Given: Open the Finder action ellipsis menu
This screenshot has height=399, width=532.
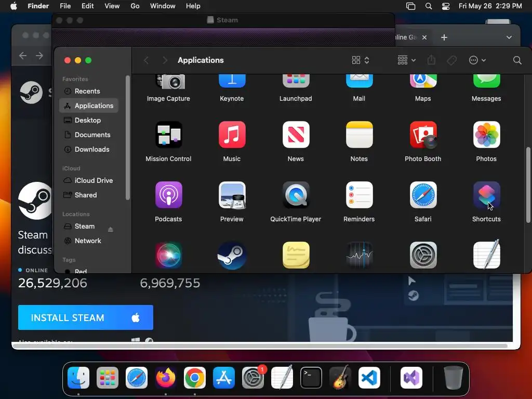Looking at the screenshot, I should pyautogui.click(x=477, y=60).
